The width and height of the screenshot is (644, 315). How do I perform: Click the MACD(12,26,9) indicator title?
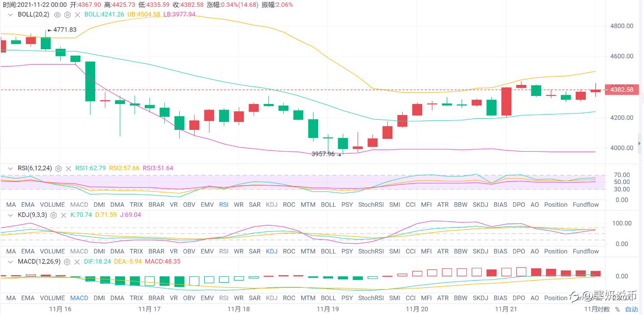coord(39,262)
